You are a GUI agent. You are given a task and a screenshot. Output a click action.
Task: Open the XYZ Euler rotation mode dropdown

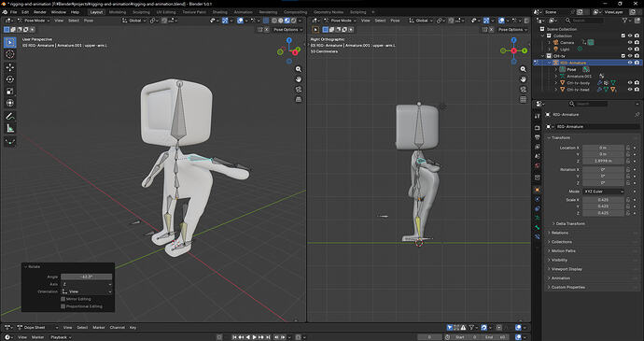click(x=603, y=192)
